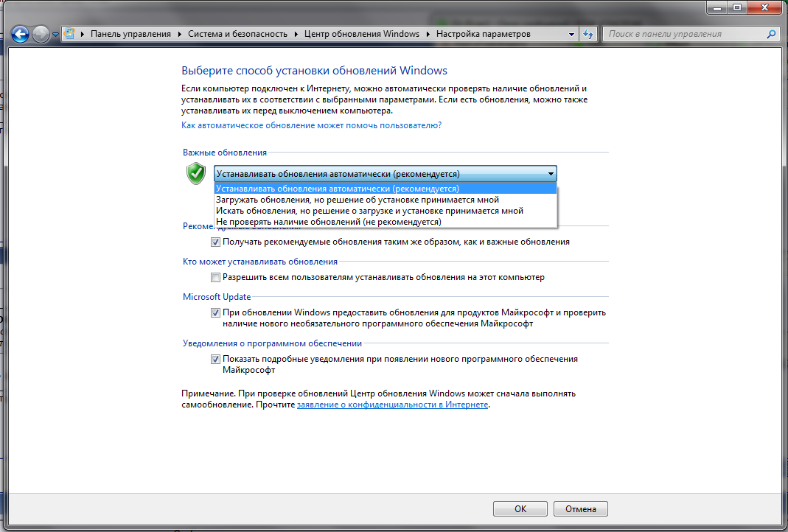Click the Back navigation arrow button
788x532 pixels.
pos(21,34)
